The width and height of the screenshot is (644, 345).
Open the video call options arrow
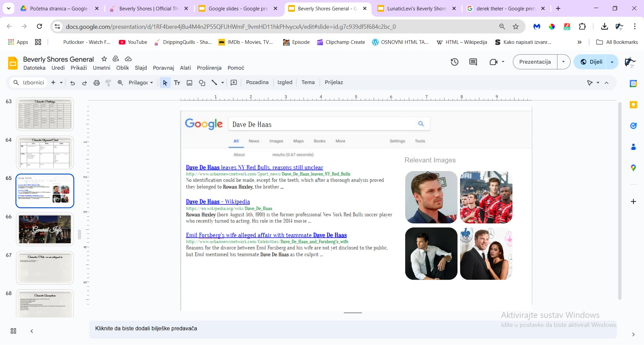click(503, 62)
